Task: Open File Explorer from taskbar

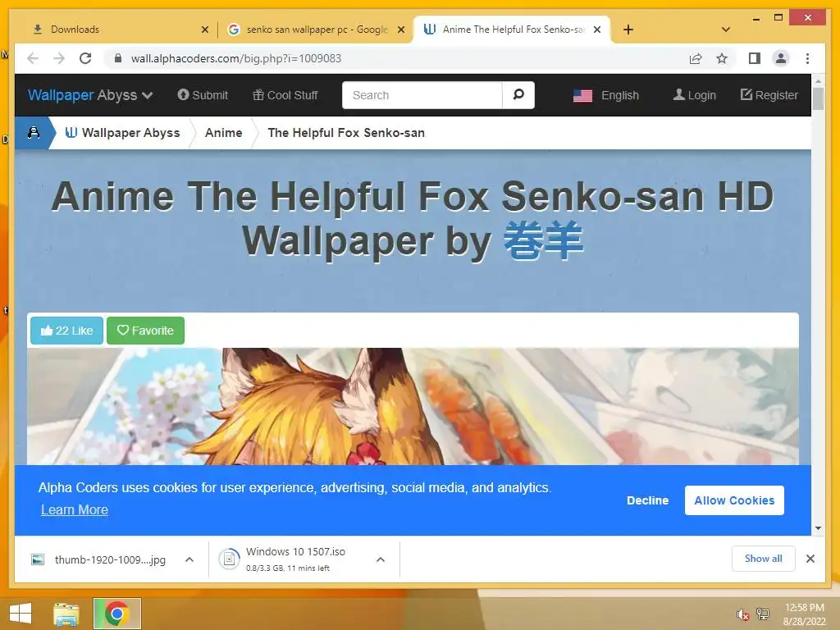Action: [x=66, y=614]
